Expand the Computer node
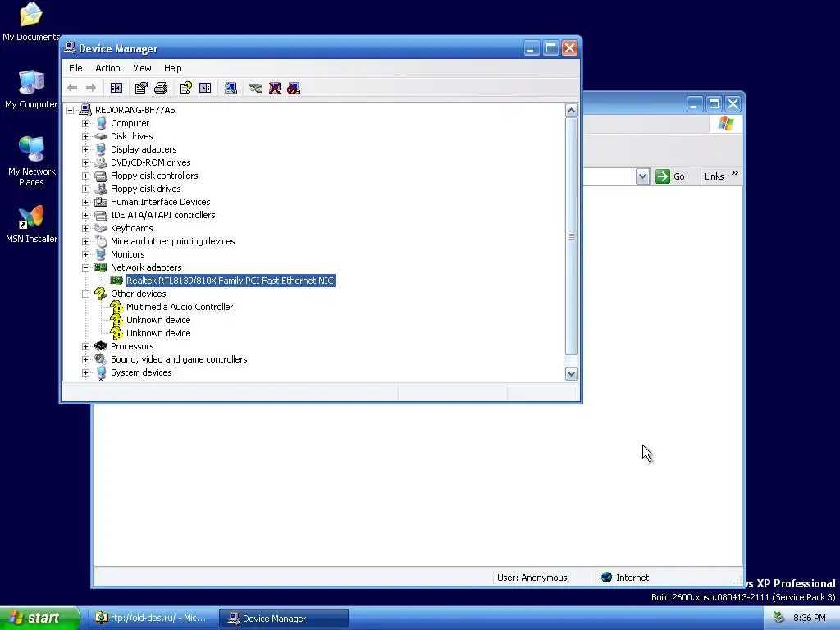840x630 pixels. click(85, 123)
